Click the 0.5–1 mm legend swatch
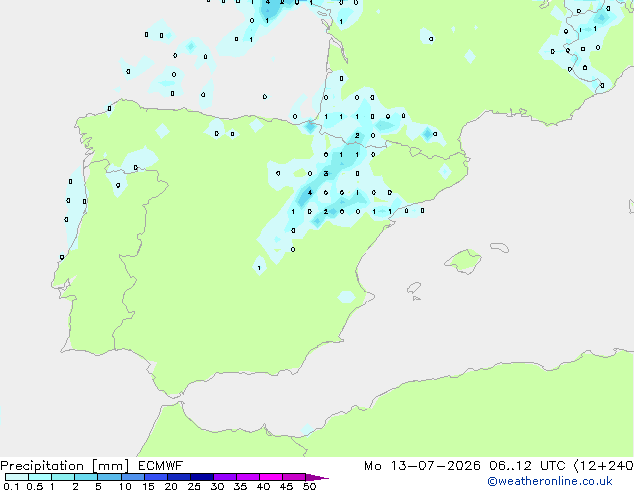 [40, 477]
